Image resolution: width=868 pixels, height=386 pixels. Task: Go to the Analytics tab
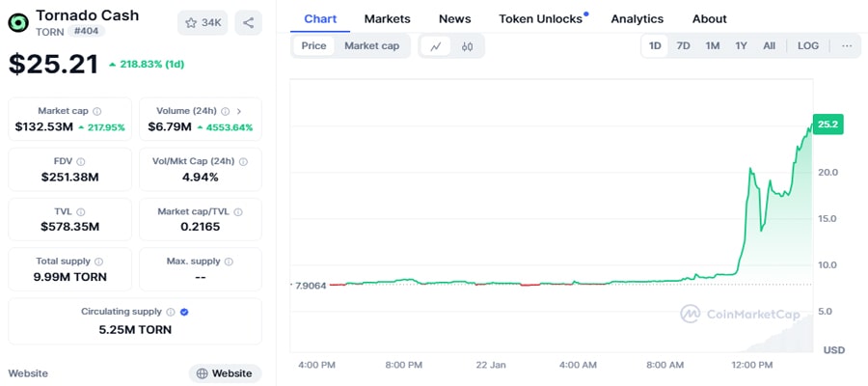coord(637,19)
